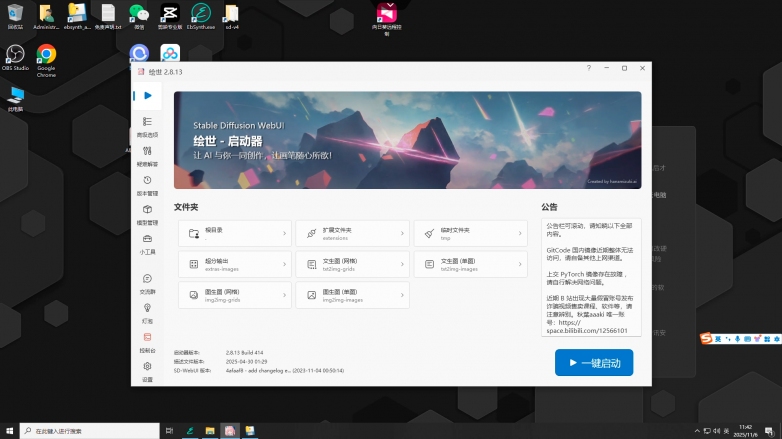Select the play-icon home tab in sidebar

[x=147, y=96]
